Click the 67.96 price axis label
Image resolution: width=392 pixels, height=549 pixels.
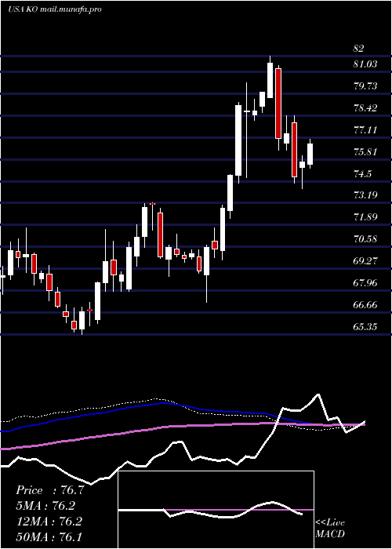coord(365,283)
